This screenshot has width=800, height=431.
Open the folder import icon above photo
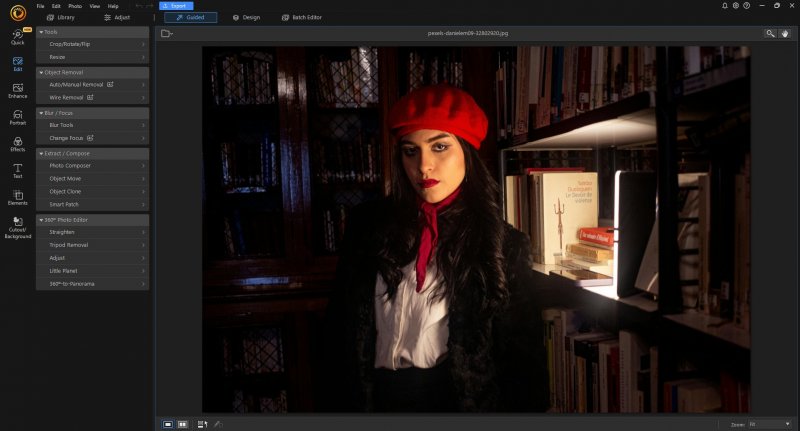pyautogui.click(x=166, y=34)
